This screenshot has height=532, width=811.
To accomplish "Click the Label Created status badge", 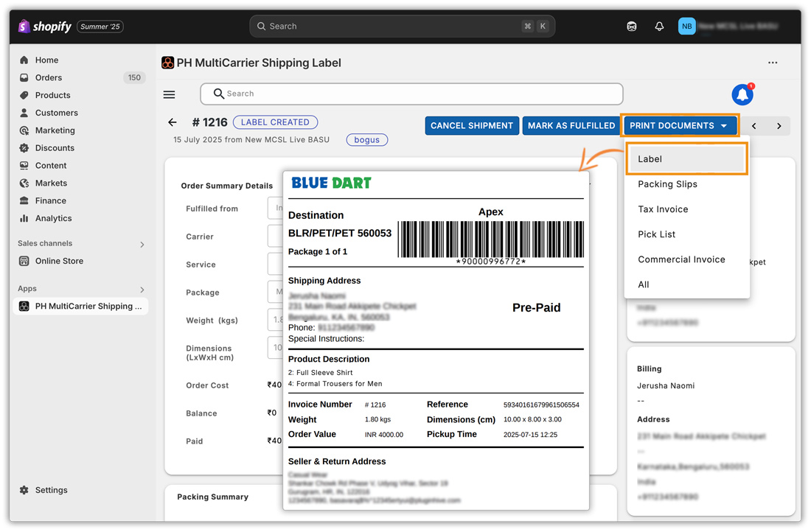I will tap(275, 122).
